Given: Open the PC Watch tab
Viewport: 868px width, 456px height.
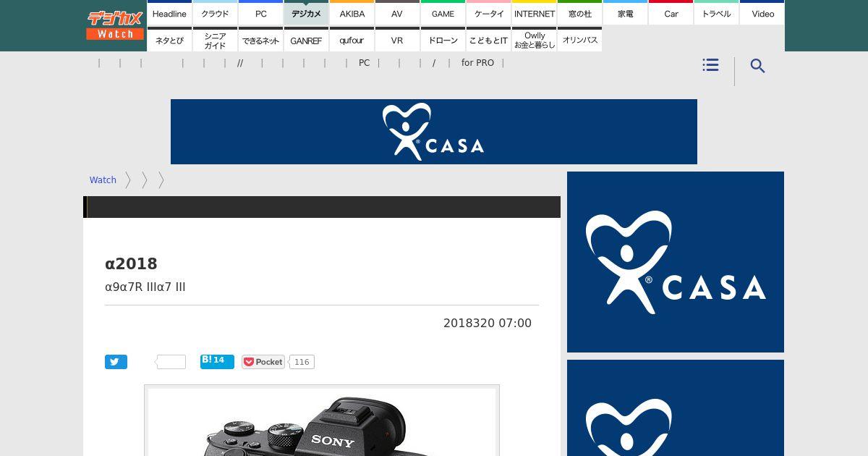Looking at the screenshot, I should [x=260, y=13].
